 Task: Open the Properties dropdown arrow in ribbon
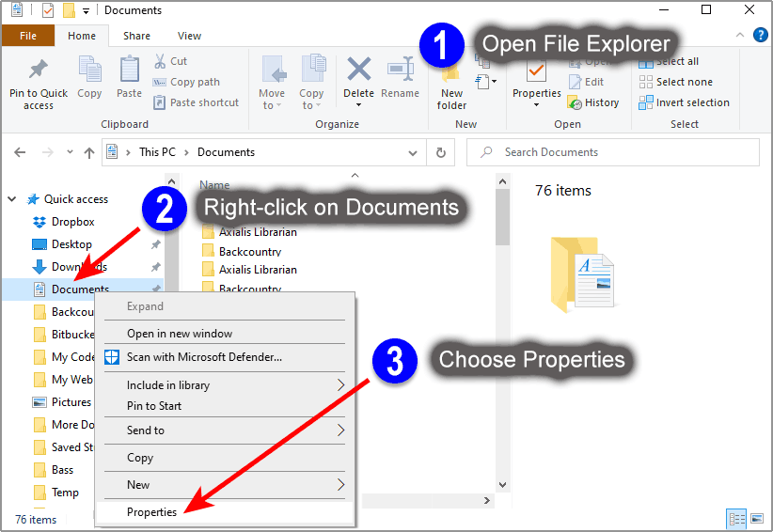click(536, 105)
